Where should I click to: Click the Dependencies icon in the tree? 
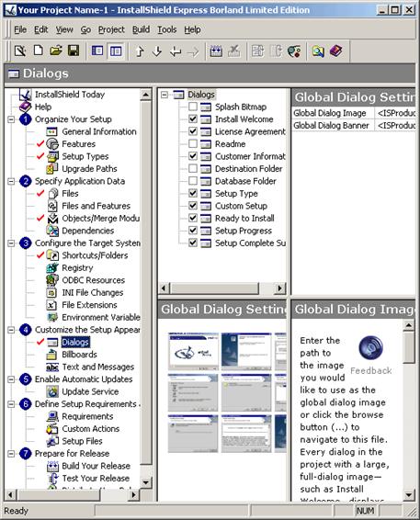pyautogui.click(x=52, y=231)
